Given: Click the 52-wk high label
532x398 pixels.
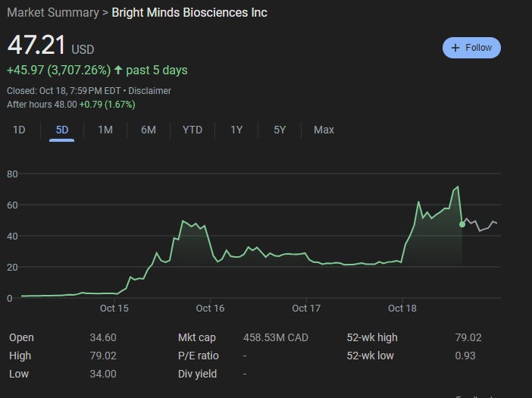Looking at the screenshot, I should click(372, 337).
